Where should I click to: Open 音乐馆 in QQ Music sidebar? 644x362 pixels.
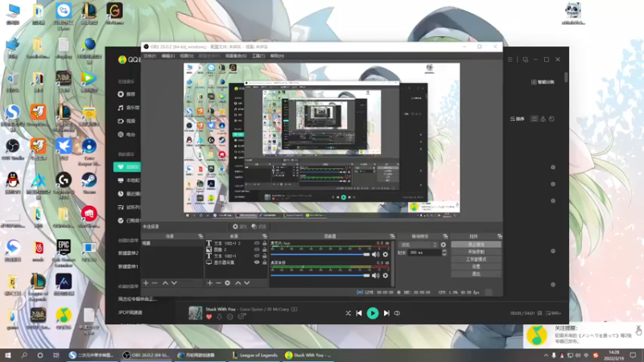click(x=129, y=108)
